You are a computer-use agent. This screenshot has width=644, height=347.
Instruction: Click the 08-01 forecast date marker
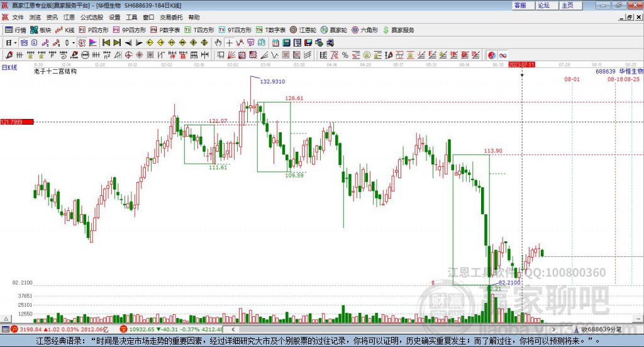(x=572, y=79)
